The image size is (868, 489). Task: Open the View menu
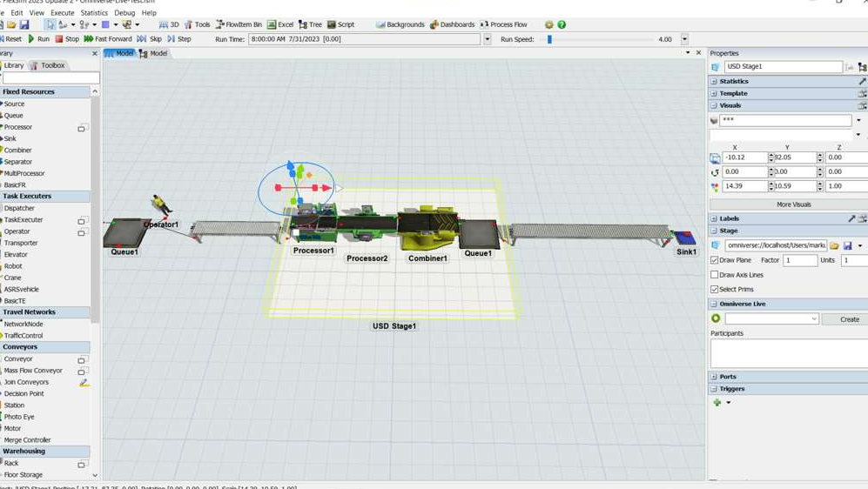pos(37,12)
